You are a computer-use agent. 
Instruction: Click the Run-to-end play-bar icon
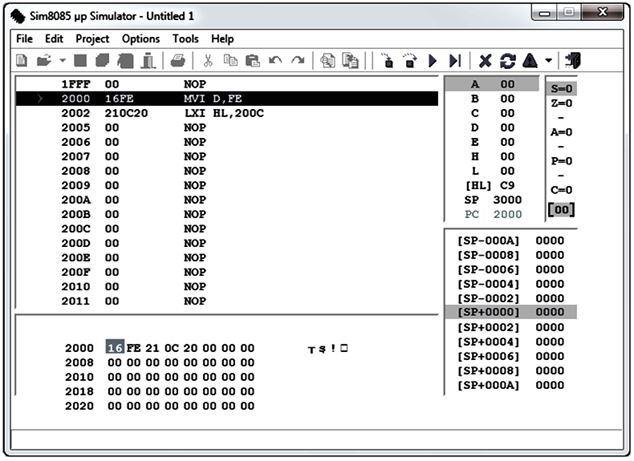pyautogui.click(x=455, y=61)
